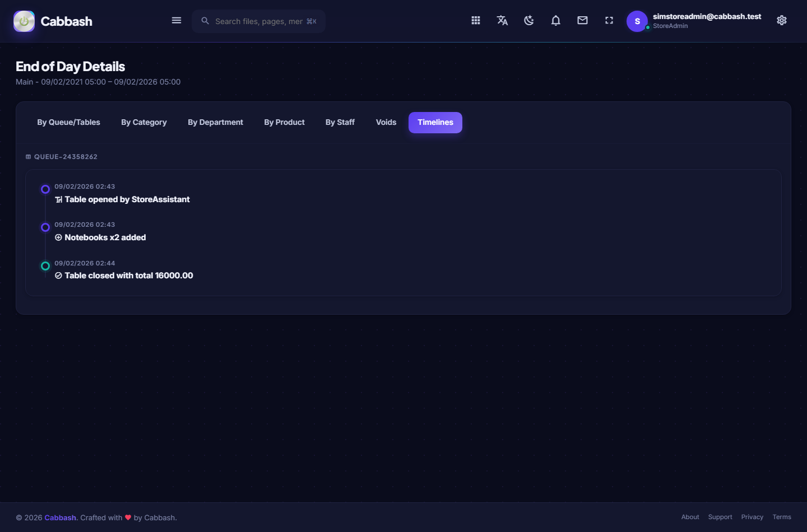Viewport: 807px width, 532px height.
Task: Click the 09/02/2026 02:44 timestamp
Action: (x=85, y=263)
